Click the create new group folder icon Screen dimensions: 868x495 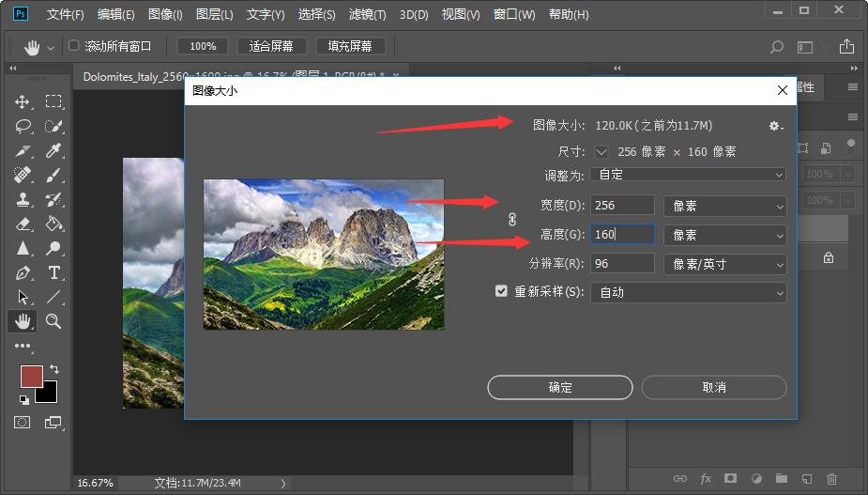[781, 478]
